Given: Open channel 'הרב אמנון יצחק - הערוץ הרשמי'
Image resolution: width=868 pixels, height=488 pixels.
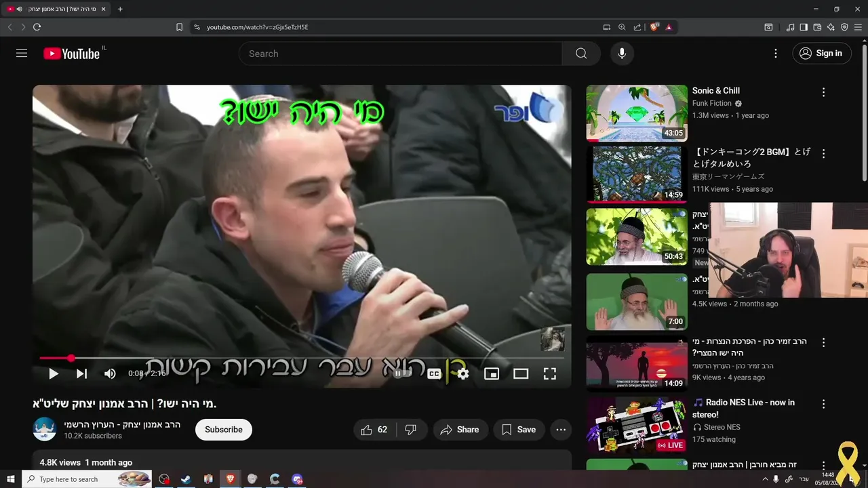Looking at the screenshot, I should (122, 424).
